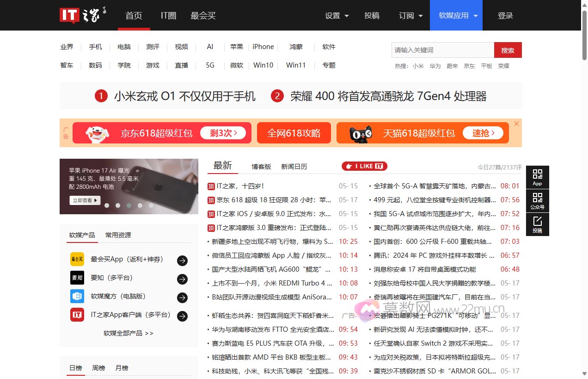Select the 博客版 view tab

click(261, 167)
